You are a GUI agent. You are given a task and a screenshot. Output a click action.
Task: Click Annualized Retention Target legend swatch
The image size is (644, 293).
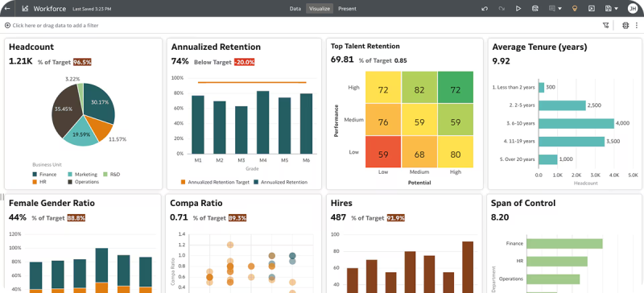point(184,182)
